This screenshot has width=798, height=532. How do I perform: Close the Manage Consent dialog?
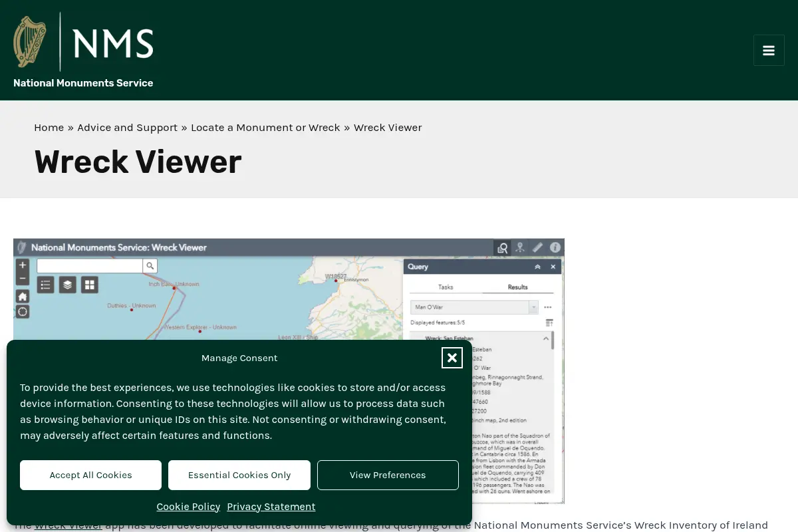click(x=452, y=358)
